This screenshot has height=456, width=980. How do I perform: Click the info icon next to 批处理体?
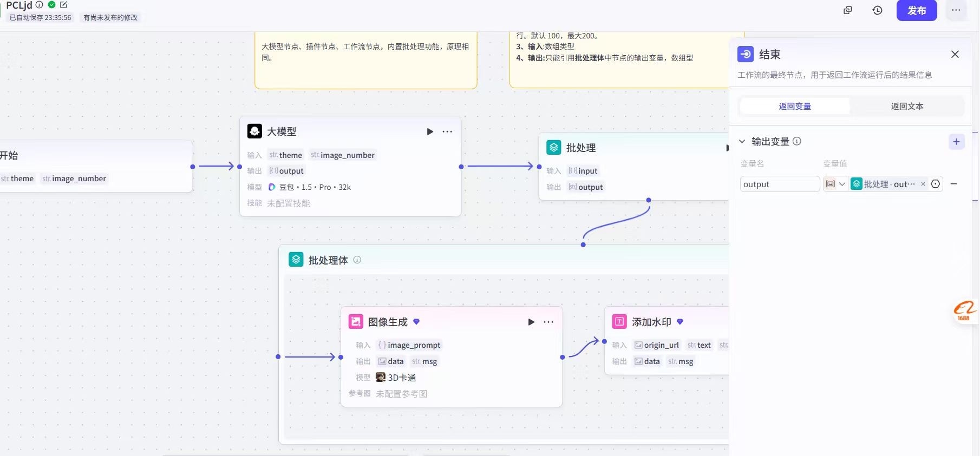pyautogui.click(x=357, y=260)
